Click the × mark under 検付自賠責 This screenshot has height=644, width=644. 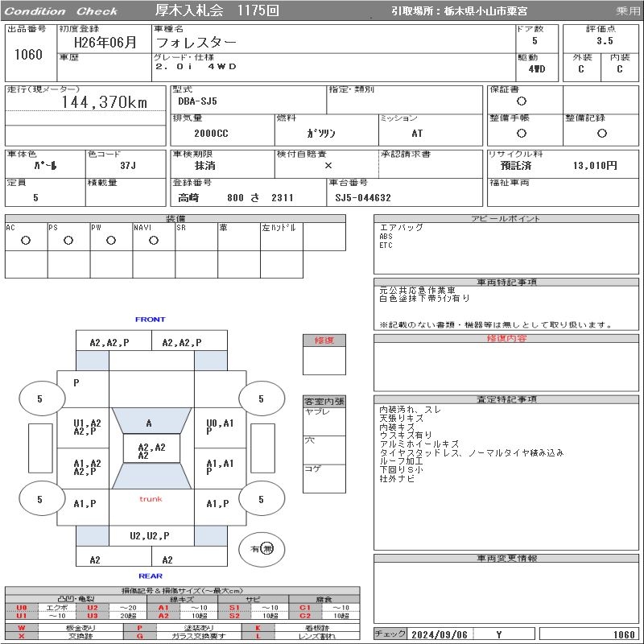click(328, 166)
